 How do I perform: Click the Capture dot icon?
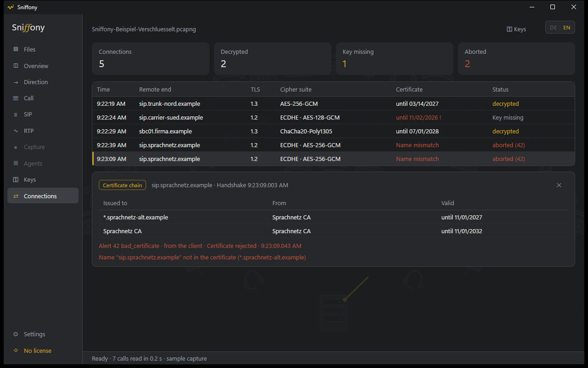point(16,147)
